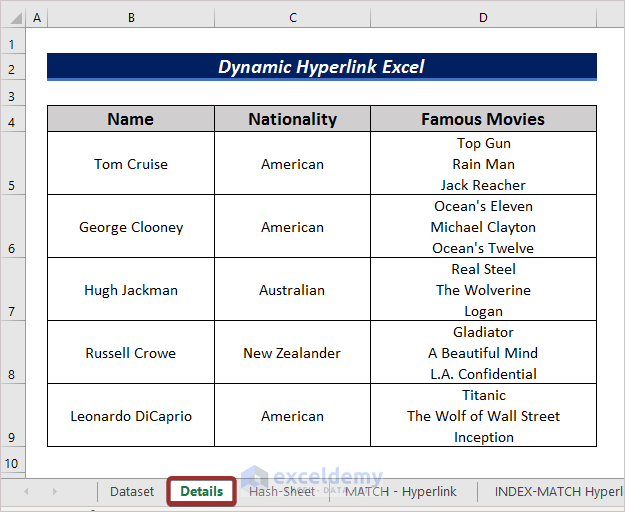The image size is (625, 512).
Task: Click the Leonardo DiCaprio cell
Action: (x=131, y=415)
